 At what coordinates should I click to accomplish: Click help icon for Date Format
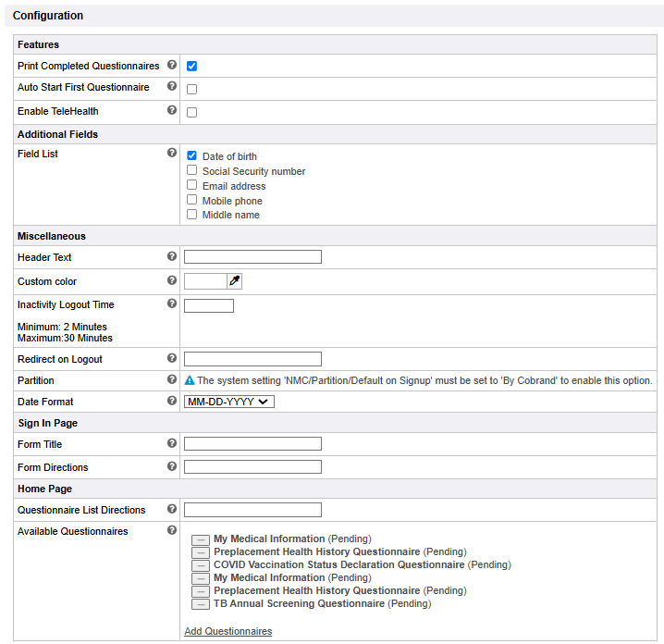coord(172,402)
